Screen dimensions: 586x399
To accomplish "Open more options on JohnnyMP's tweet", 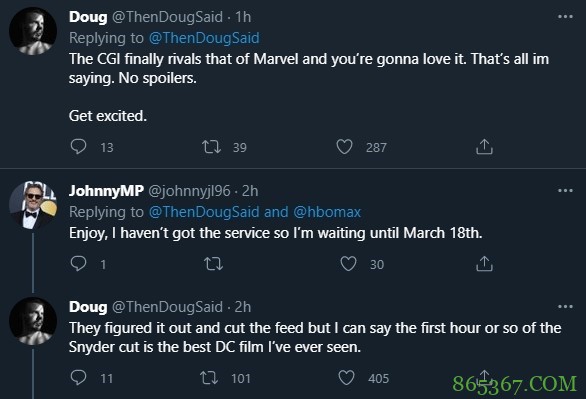I will [x=565, y=191].
